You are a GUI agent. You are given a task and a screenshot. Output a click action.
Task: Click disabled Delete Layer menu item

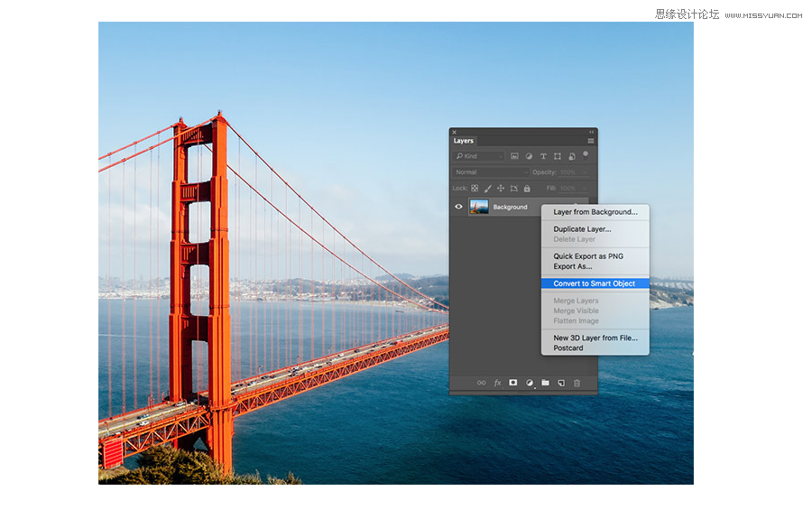point(595,239)
